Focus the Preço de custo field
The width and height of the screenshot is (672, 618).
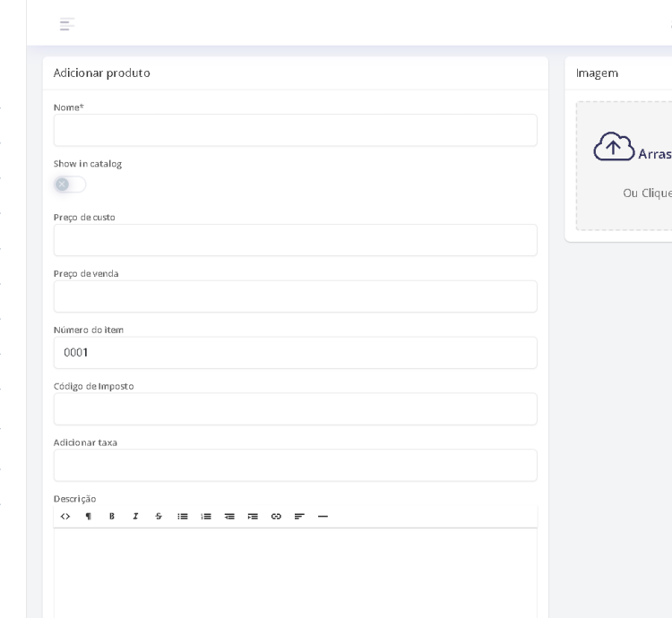coord(295,241)
